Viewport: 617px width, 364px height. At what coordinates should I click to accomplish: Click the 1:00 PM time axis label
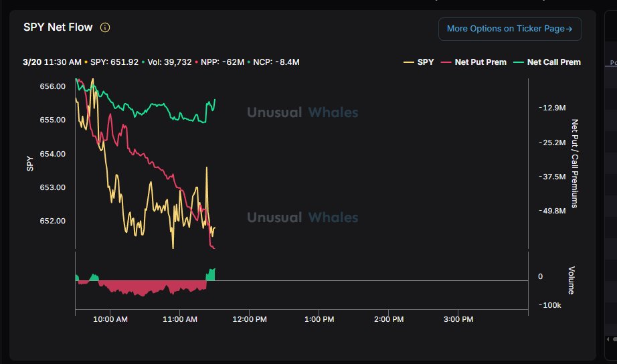319,319
